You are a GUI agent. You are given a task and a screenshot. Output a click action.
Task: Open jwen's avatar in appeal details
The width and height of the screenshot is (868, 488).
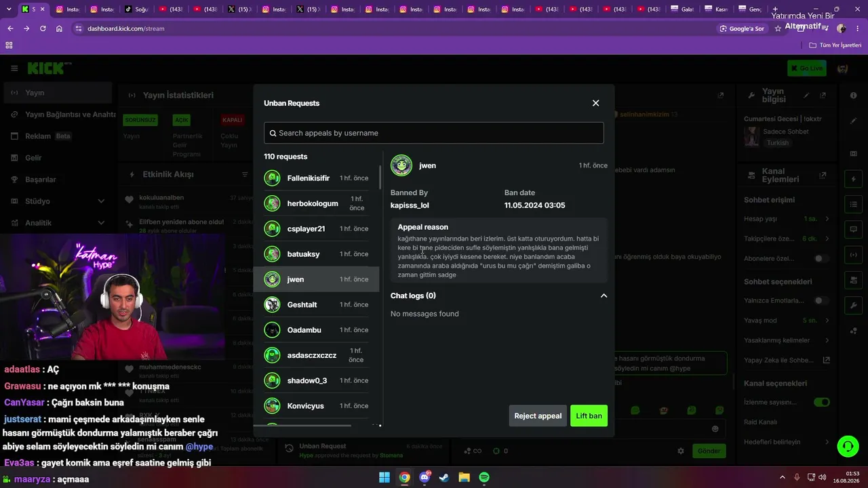point(401,165)
